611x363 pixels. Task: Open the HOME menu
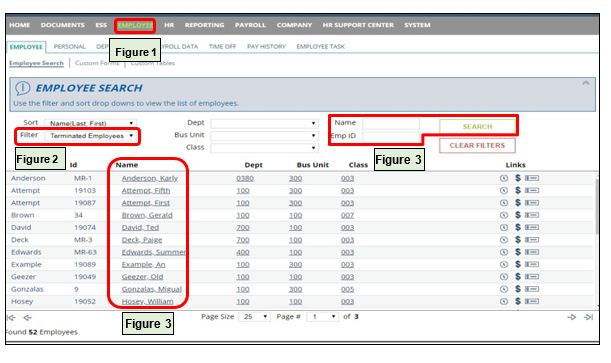point(19,25)
